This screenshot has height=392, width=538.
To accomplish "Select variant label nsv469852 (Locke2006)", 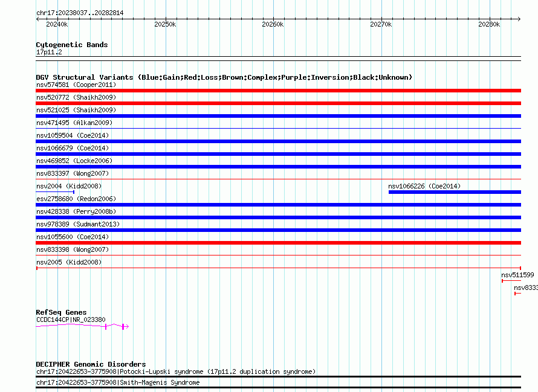I will [x=74, y=161].
